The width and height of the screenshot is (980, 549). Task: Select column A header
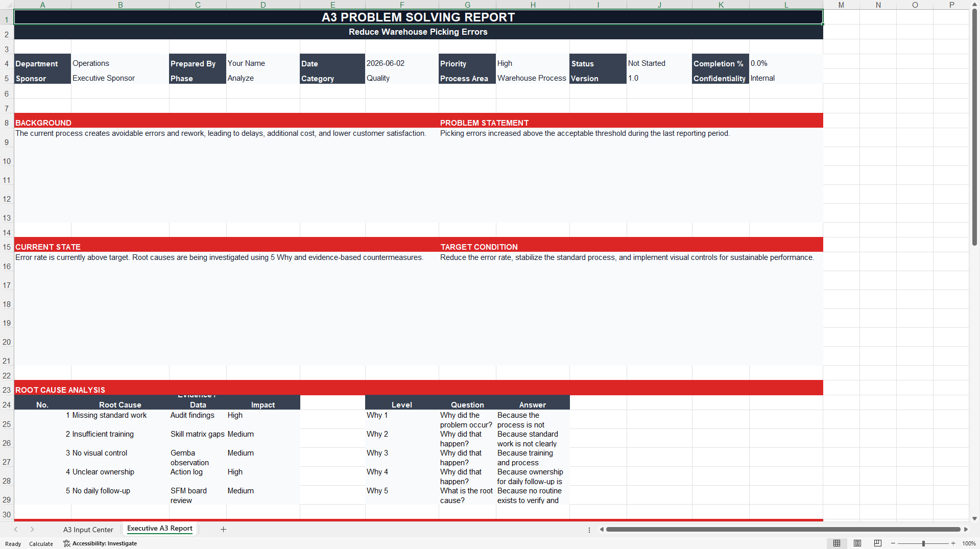pyautogui.click(x=42, y=5)
